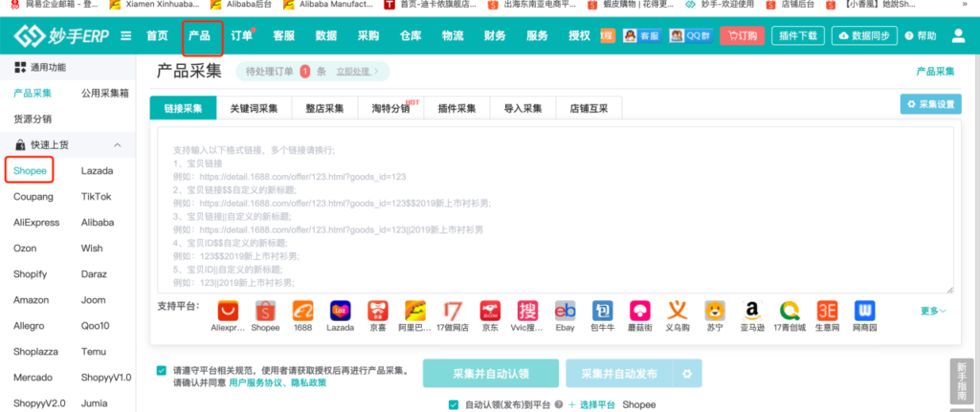Open the 采购 top menu
Image resolution: width=980 pixels, height=412 pixels.
coord(368,35)
